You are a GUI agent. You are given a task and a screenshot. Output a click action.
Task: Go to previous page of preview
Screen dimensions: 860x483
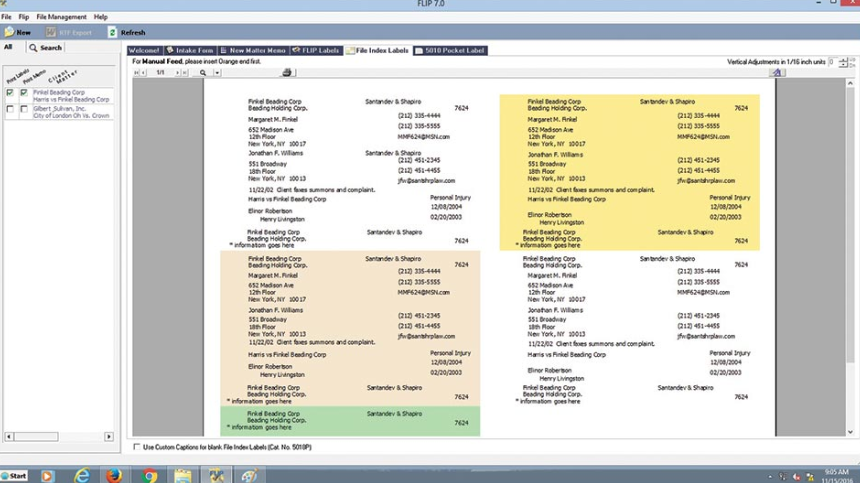143,72
